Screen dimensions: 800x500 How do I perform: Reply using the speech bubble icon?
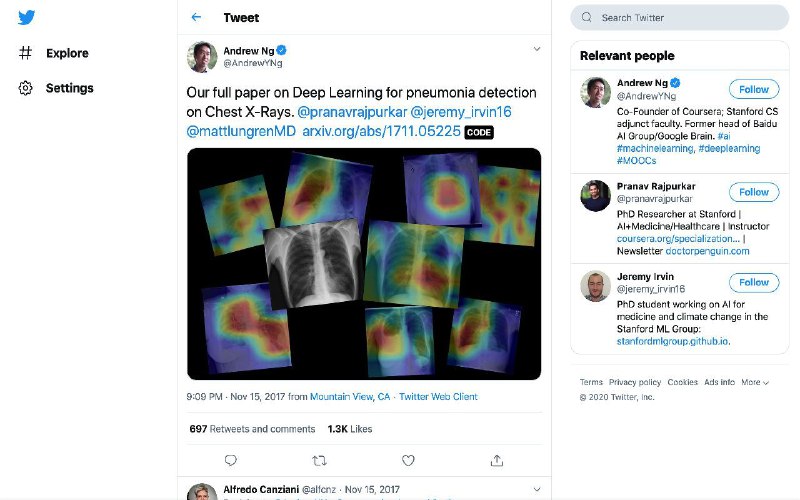(231, 461)
